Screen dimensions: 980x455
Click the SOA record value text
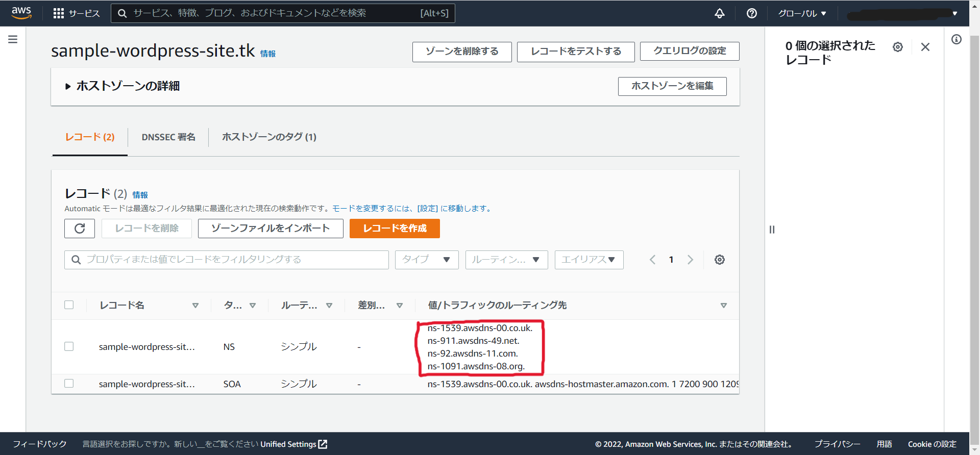click(x=583, y=384)
